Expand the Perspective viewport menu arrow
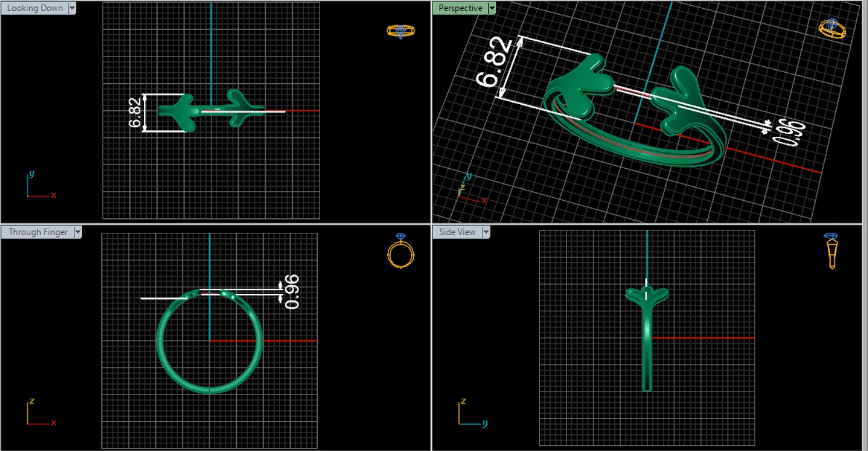 point(492,8)
